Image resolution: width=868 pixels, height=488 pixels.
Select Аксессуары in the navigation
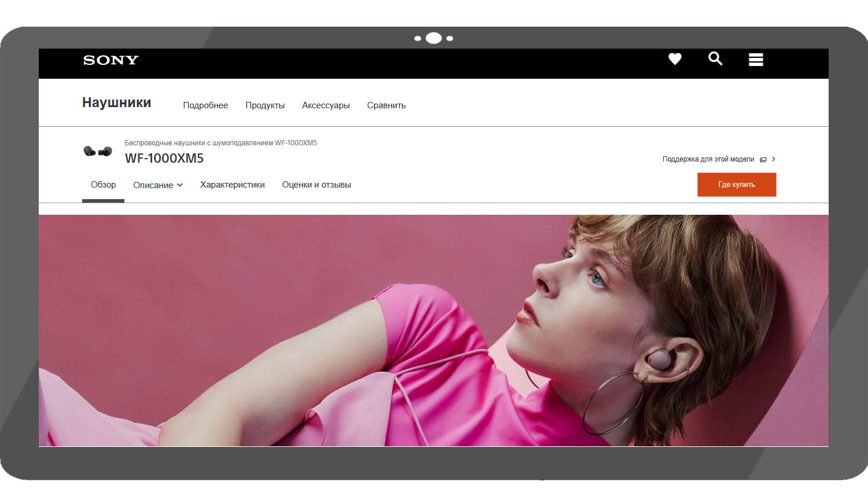pos(326,105)
